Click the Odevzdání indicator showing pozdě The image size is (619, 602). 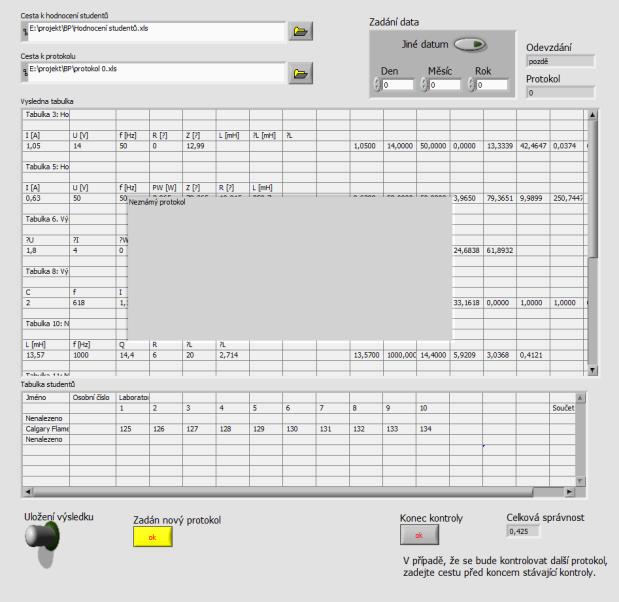point(560,62)
